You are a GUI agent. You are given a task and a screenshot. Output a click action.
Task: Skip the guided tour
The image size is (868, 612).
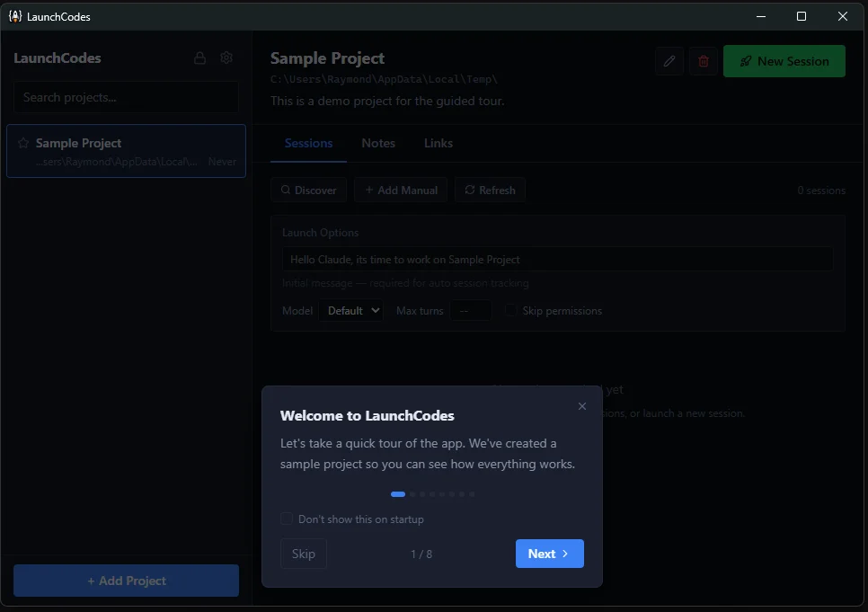point(304,554)
